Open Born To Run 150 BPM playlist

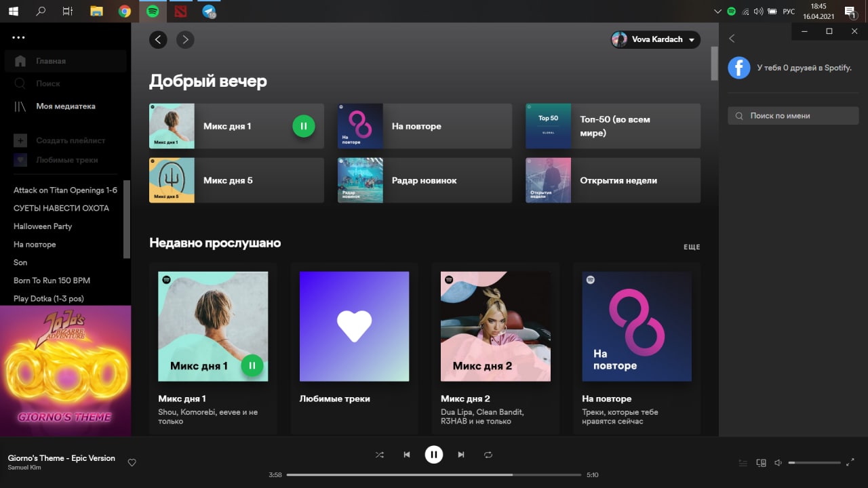click(52, 281)
